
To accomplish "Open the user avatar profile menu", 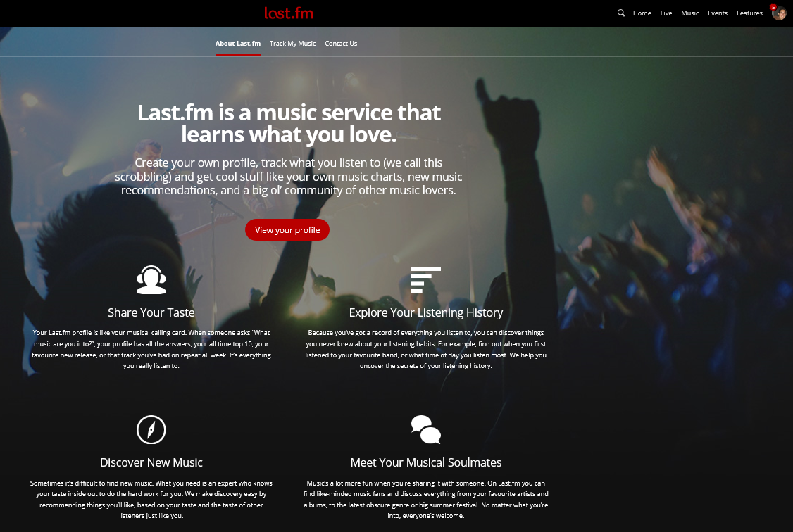I will 779,13.
